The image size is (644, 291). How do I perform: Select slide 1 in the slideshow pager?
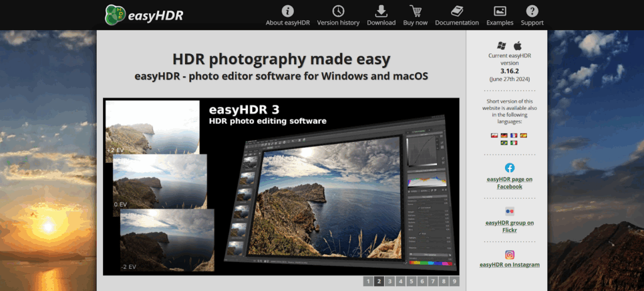coord(369,282)
